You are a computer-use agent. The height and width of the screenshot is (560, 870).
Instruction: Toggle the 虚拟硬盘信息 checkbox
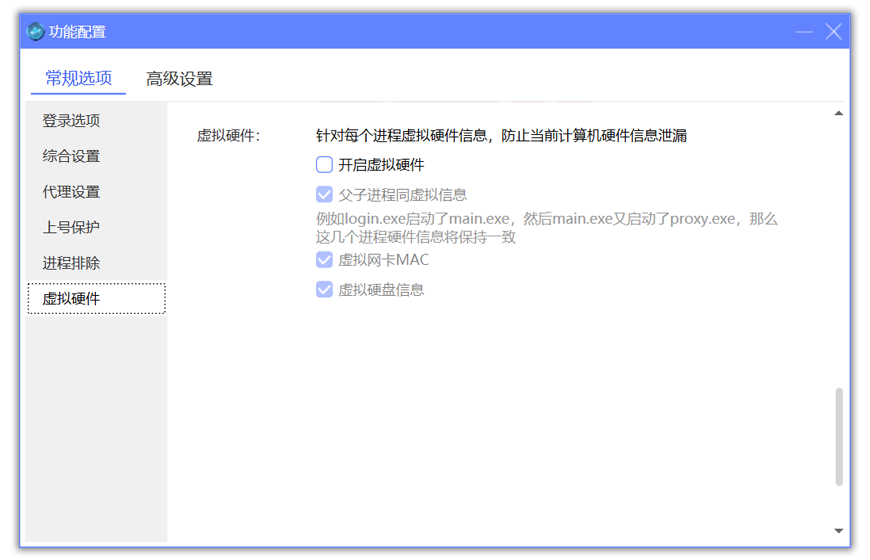(x=324, y=290)
